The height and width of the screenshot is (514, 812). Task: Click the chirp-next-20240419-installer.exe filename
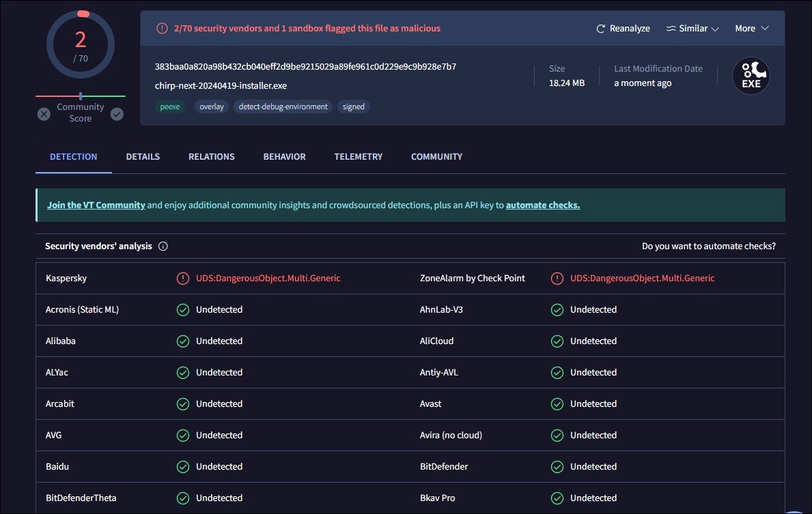click(221, 85)
